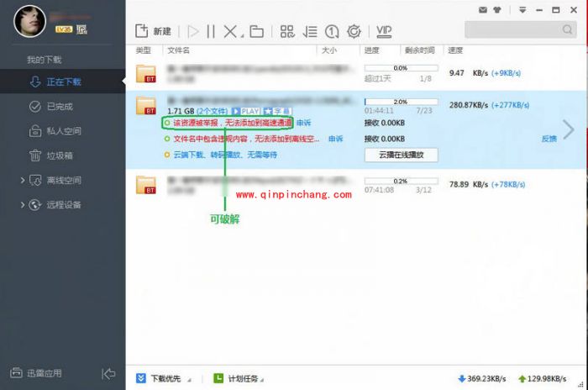The image size is (588, 390).
Task: Open the delete options arrow beside X
Action: coord(242,35)
